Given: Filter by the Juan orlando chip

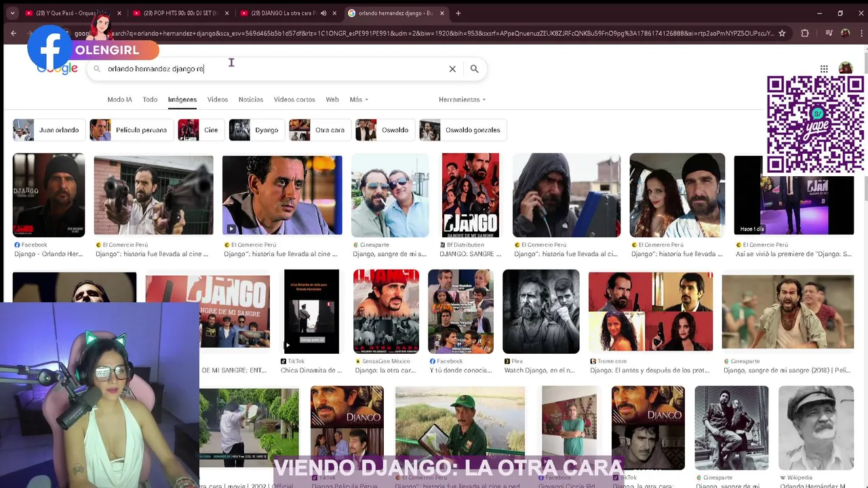Looking at the screenshot, I should [x=49, y=130].
